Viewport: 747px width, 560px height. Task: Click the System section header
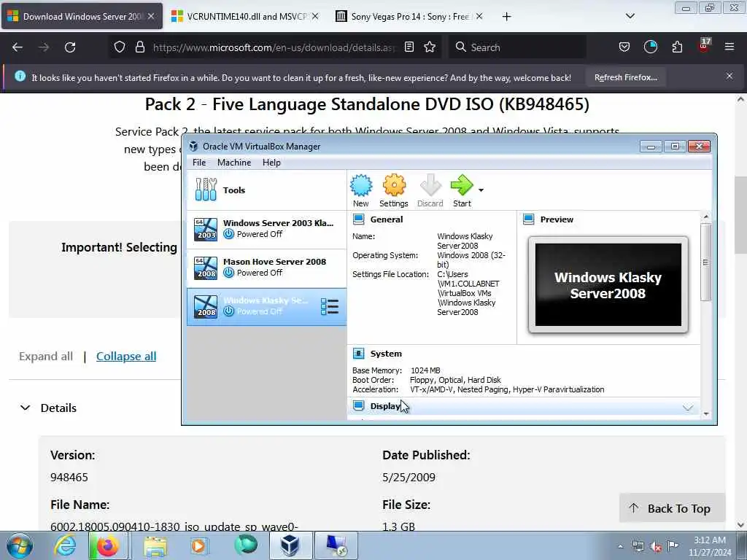click(x=386, y=354)
